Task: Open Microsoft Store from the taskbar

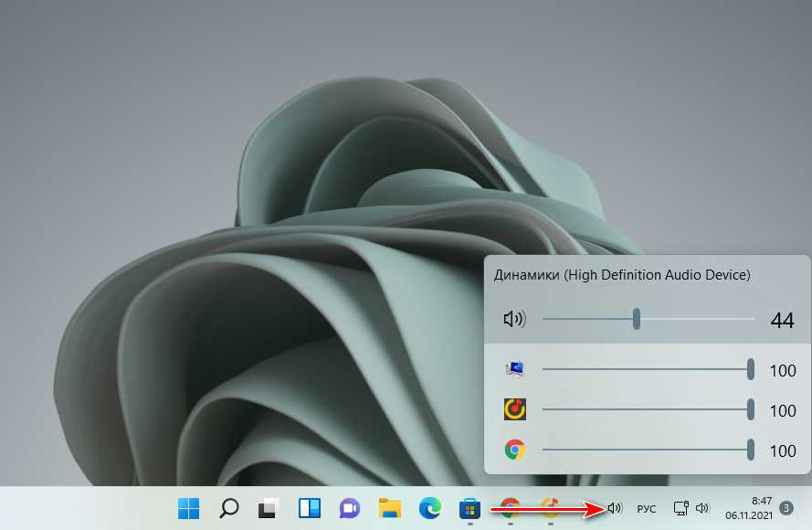Action: [469, 508]
